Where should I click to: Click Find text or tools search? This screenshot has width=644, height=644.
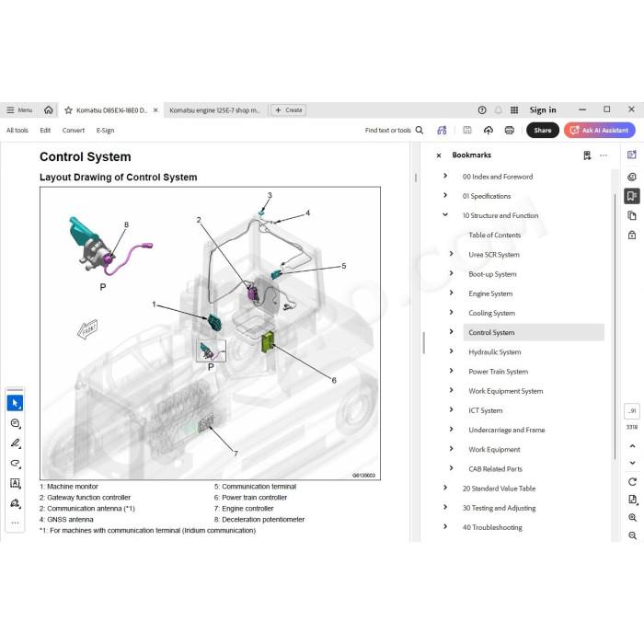[394, 131]
